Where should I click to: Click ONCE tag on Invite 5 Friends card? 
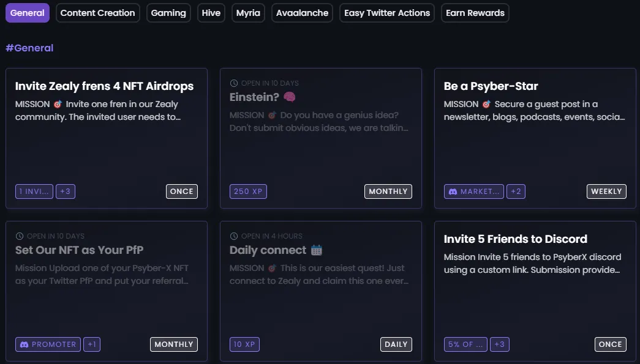coord(610,344)
